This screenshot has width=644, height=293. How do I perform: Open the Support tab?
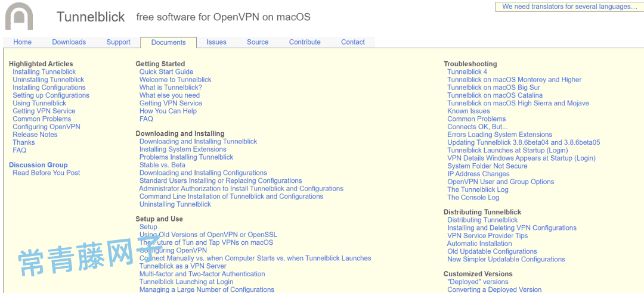[x=118, y=42]
